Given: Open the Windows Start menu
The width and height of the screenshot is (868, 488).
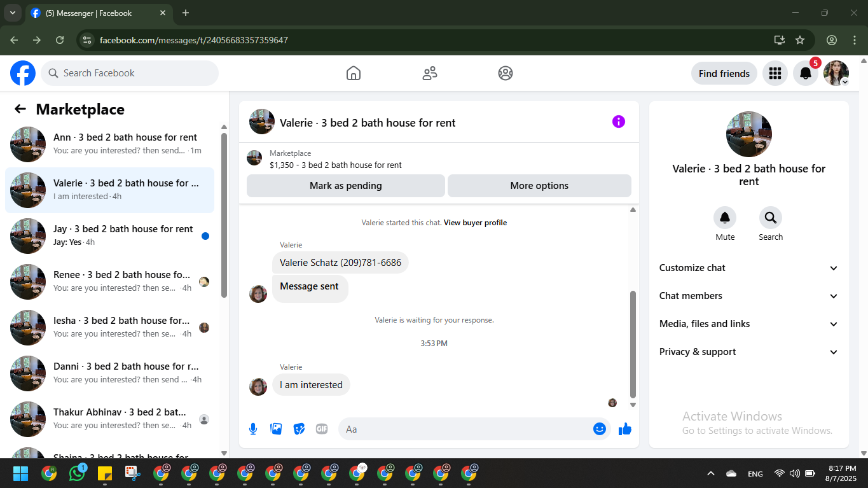Looking at the screenshot, I should pyautogui.click(x=21, y=473).
